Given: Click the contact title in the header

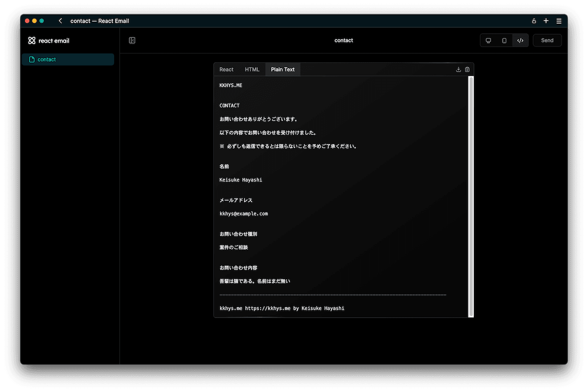Looking at the screenshot, I should pyautogui.click(x=343, y=40).
